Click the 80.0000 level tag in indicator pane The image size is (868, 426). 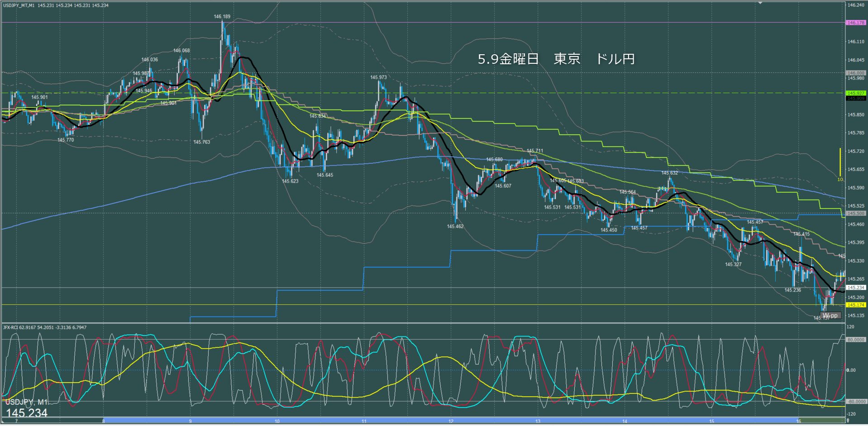point(856,340)
